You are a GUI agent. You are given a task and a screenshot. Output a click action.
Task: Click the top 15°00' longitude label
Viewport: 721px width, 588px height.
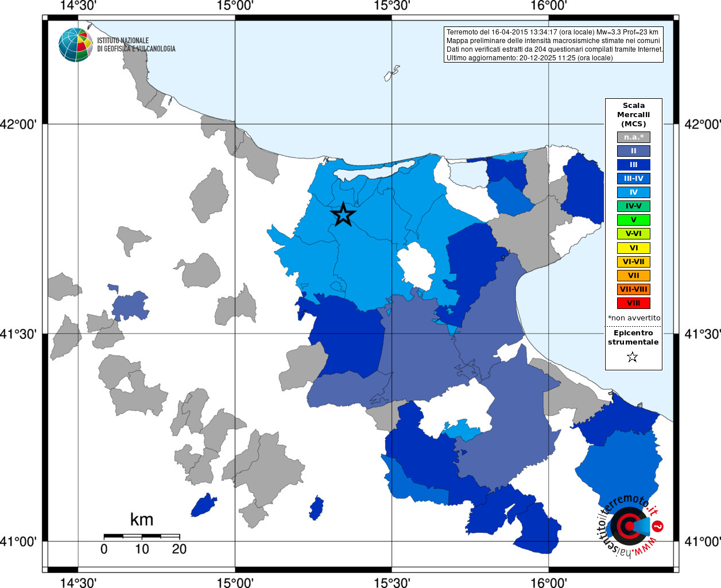click(x=235, y=6)
